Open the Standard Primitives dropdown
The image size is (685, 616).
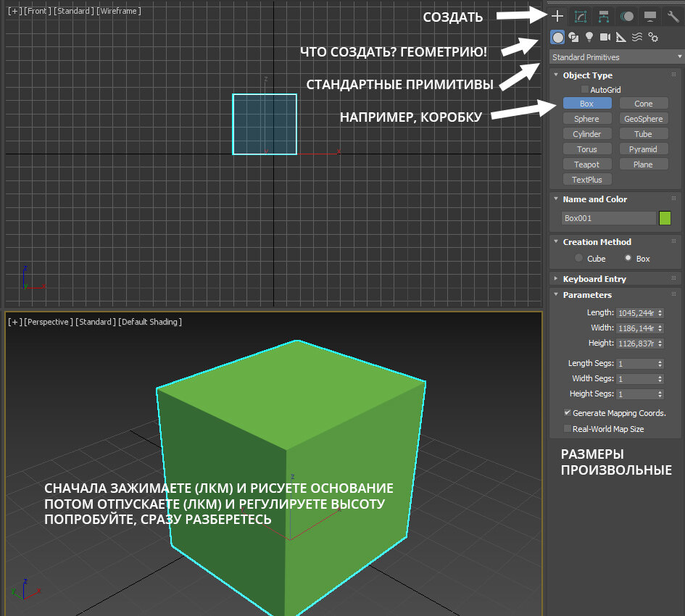[x=616, y=57]
